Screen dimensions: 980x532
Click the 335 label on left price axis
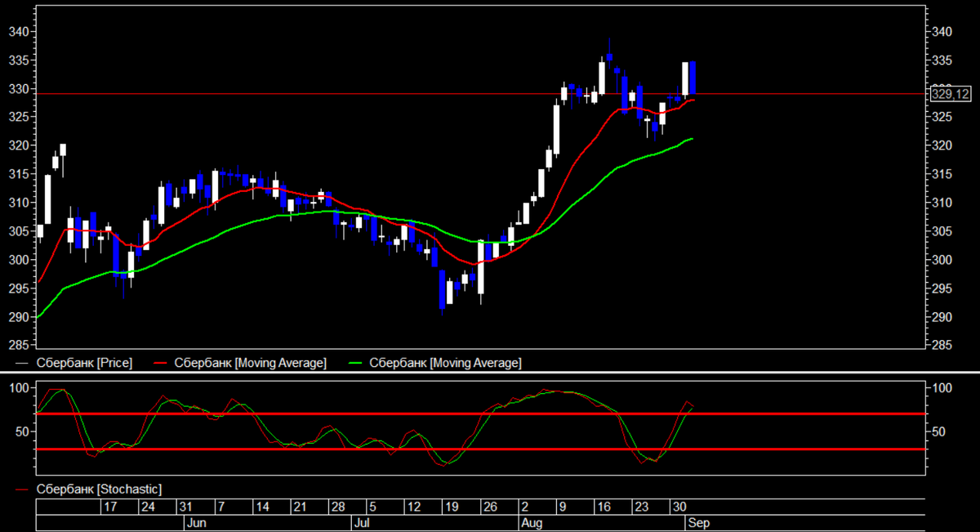19,60
